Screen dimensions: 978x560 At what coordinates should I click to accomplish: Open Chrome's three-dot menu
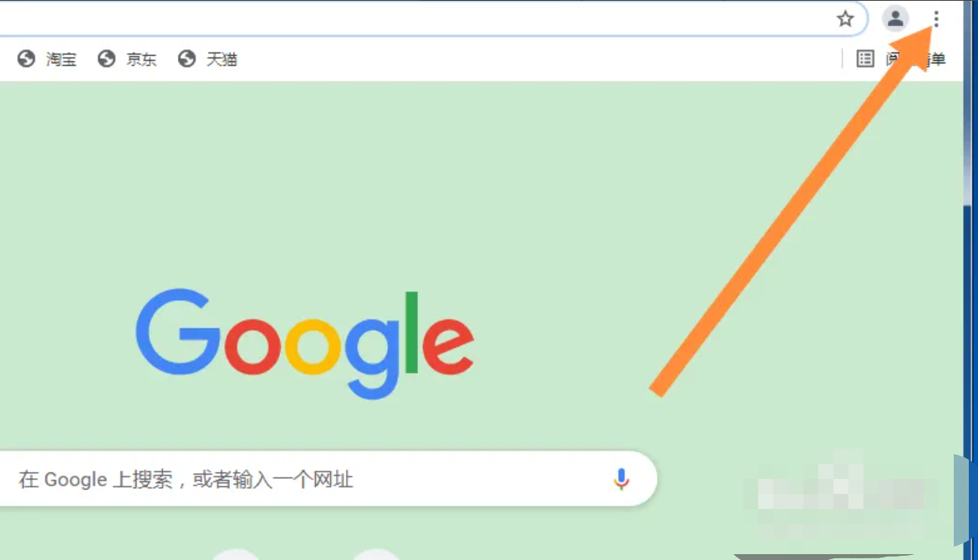point(936,18)
